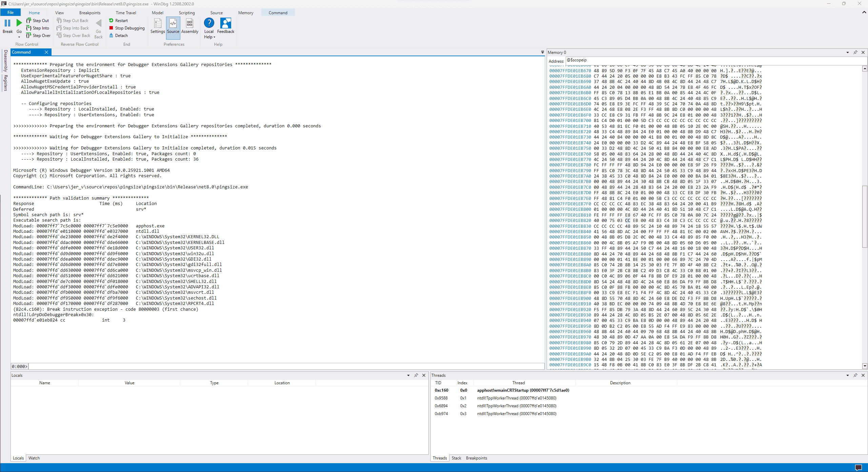Click the red Stop Debugging icon
The width and height of the screenshot is (868, 472).
[x=111, y=28]
